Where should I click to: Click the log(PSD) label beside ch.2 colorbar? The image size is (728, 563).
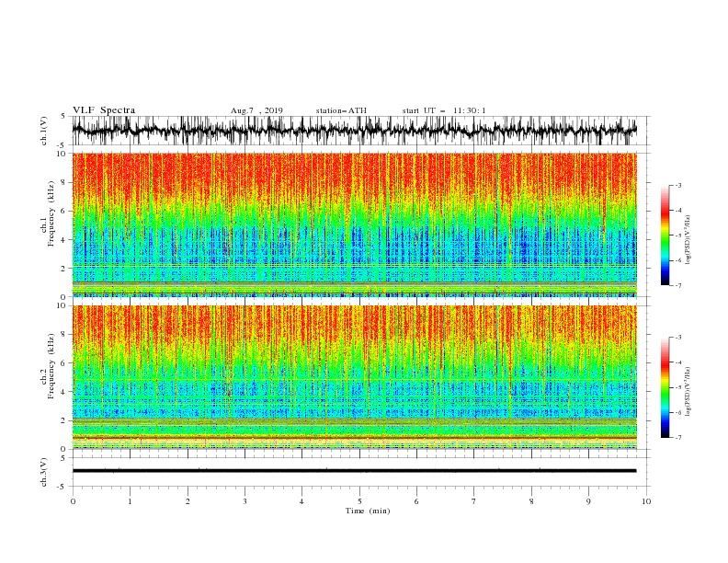click(688, 392)
